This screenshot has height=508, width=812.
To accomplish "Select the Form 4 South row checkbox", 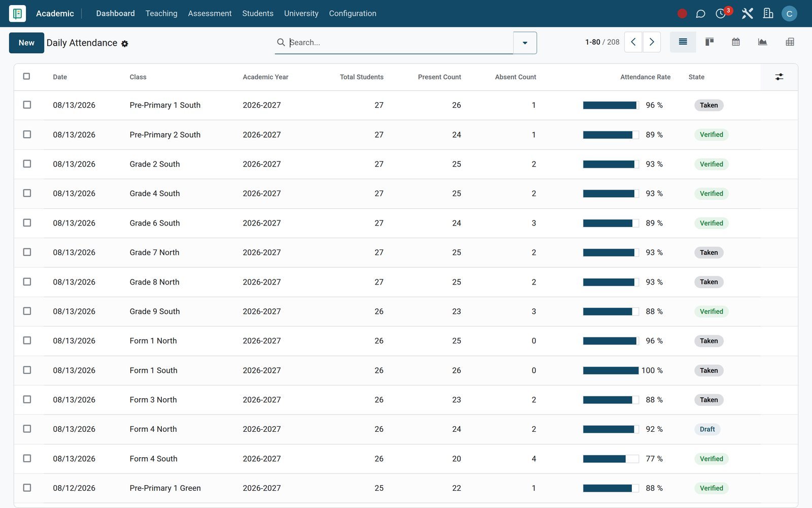I will click(x=27, y=458).
